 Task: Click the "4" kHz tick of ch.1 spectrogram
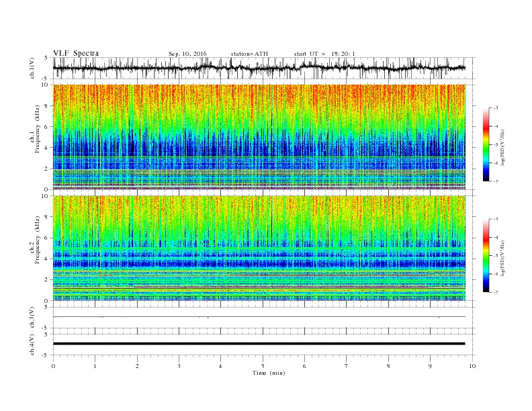pos(47,148)
